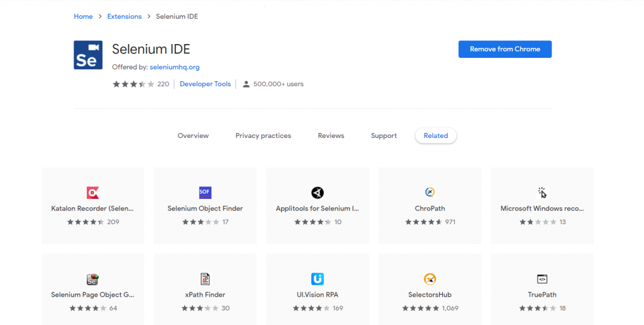Click the TruePath title text
The image size is (644, 325).
pos(542,295)
